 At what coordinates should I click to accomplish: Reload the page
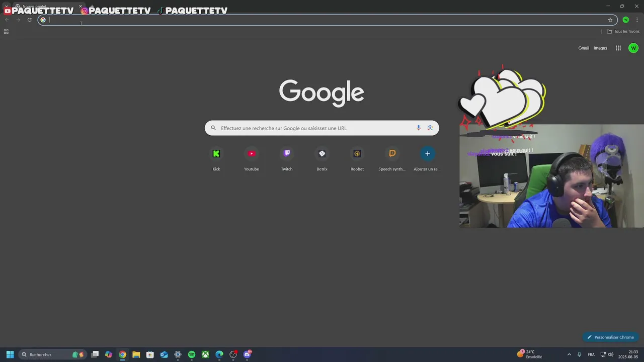click(x=30, y=20)
